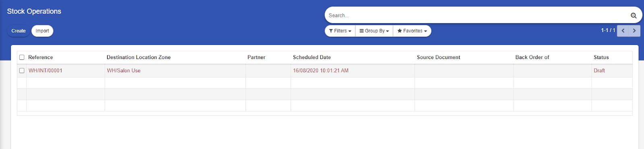
Task: Sort by Destination Location Zone header
Action: (139, 57)
